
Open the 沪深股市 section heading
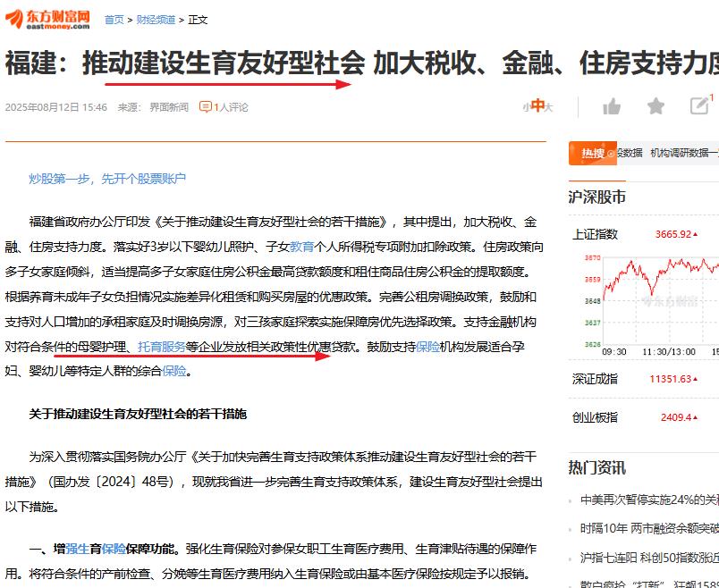597,197
